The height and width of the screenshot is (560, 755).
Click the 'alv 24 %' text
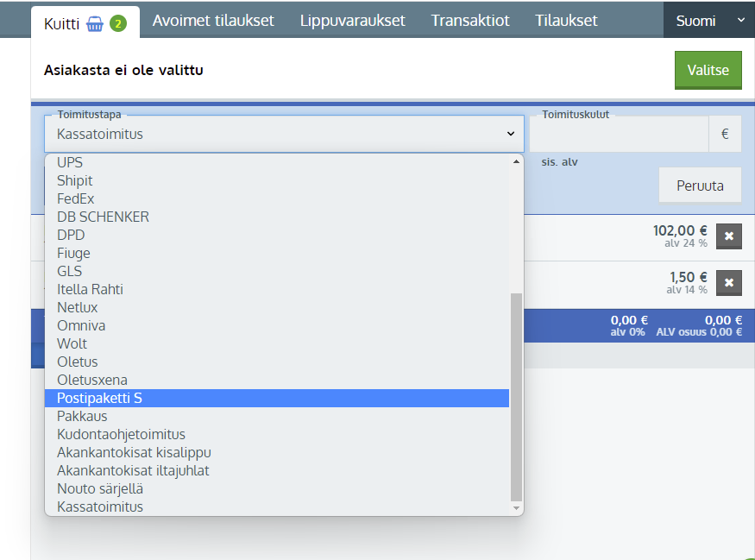(686, 243)
